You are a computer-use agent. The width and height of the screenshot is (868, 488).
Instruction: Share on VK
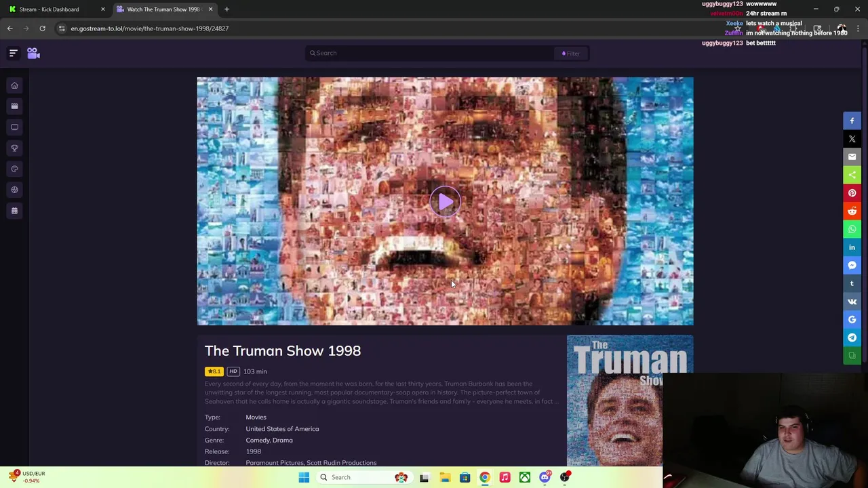852,302
